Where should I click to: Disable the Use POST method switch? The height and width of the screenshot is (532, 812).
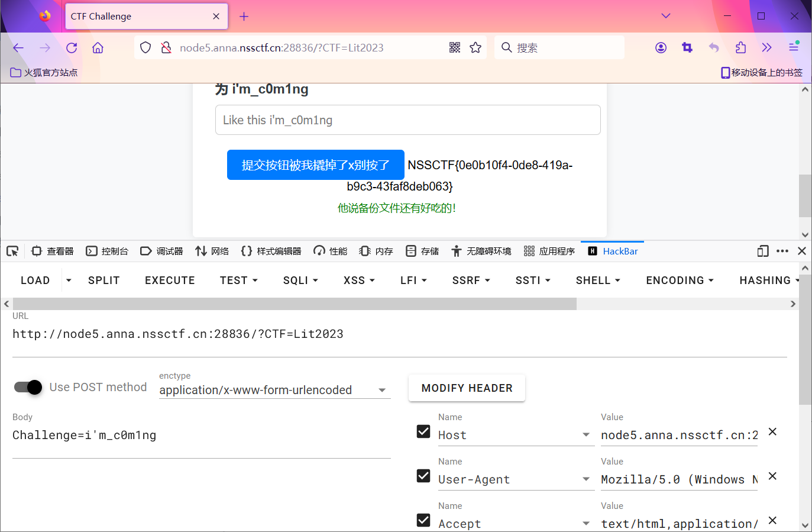(28, 387)
